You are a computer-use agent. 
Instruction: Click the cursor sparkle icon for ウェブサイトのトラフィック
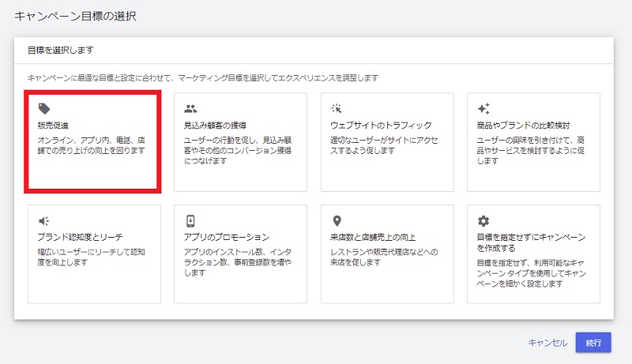[x=337, y=108]
